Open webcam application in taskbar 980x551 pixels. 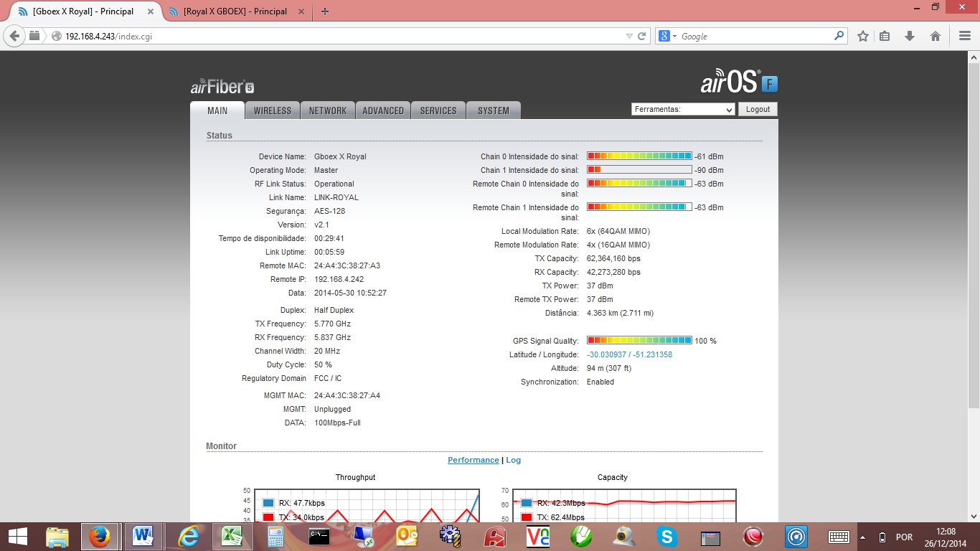[624, 537]
